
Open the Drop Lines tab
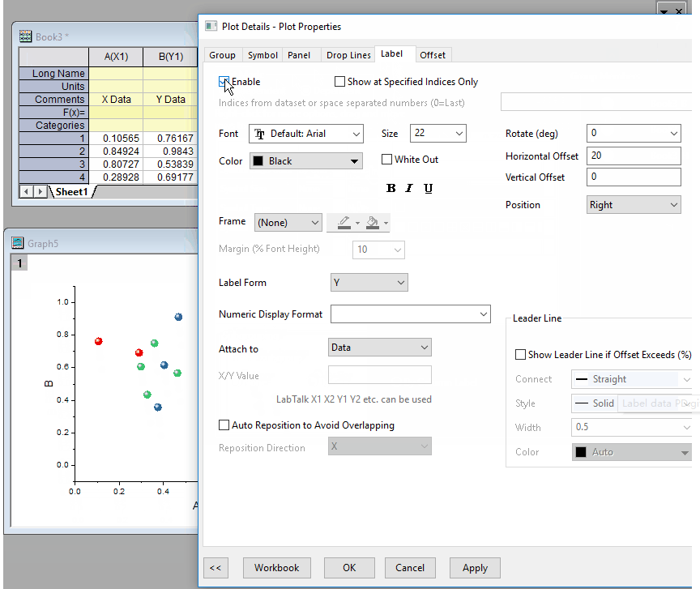pyautogui.click(x=348, y=55)
